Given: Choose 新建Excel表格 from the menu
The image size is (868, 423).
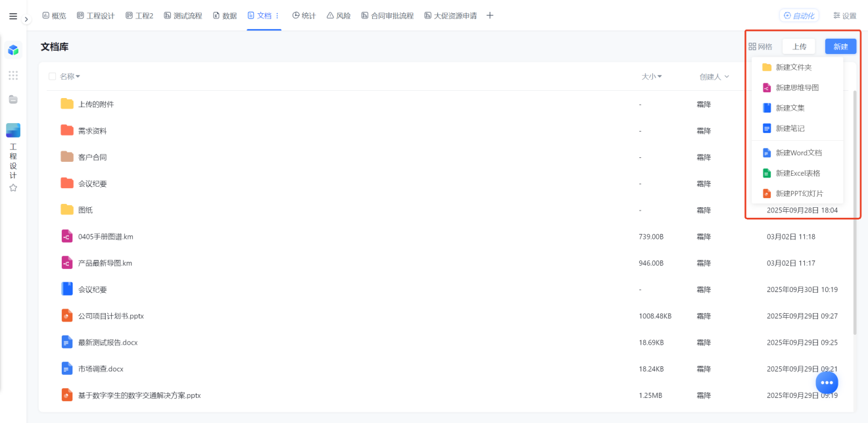Looking at the screenshot, I should 797,173.
